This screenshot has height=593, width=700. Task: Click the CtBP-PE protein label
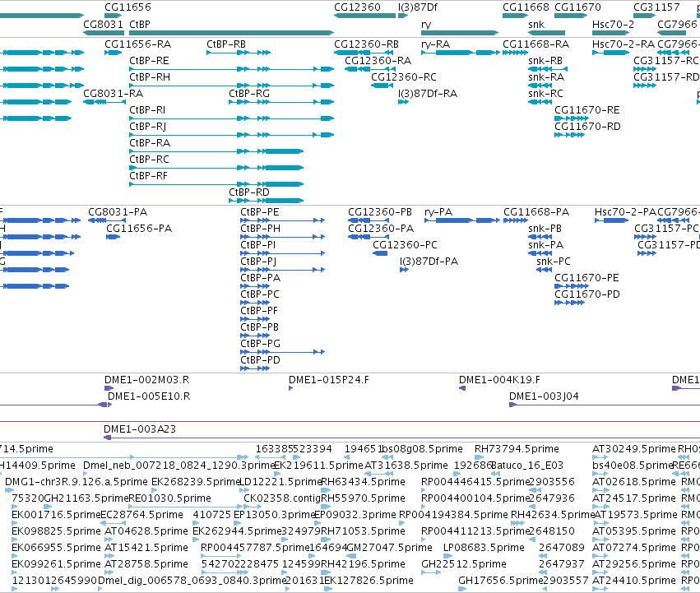click(259, 212)
